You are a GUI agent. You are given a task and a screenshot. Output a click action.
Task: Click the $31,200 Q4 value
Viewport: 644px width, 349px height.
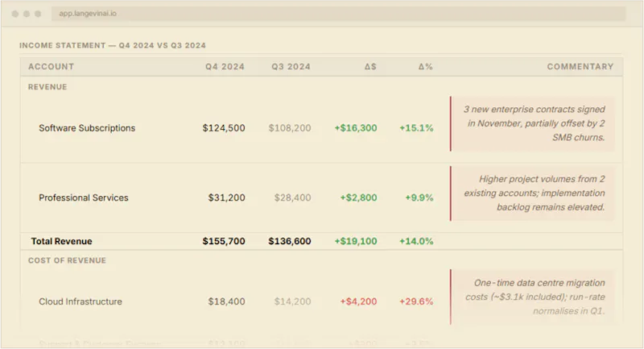pos(226,197)
